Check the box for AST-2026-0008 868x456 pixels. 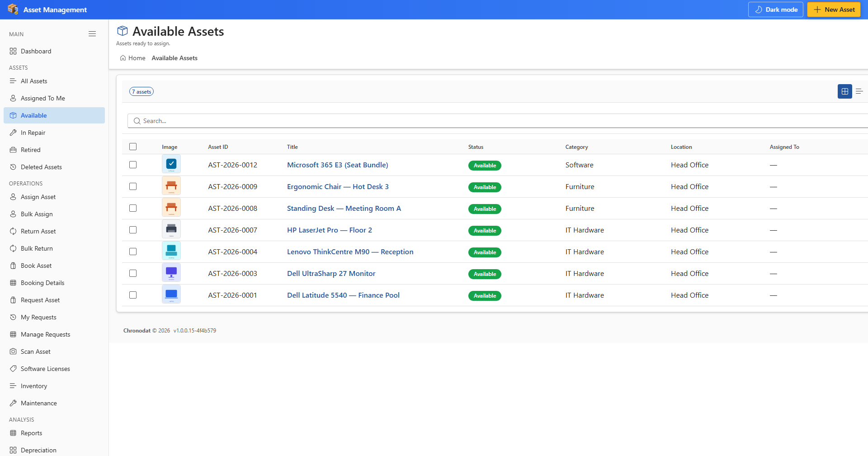coord(133,208)
